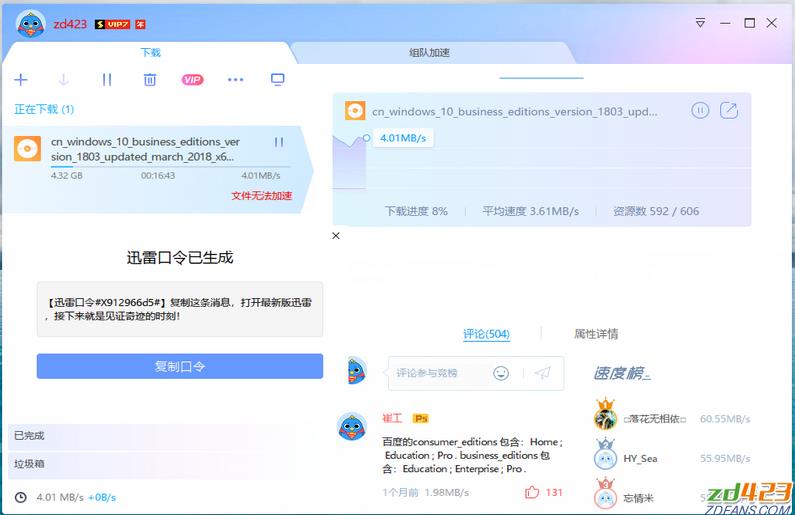Click the 资源数 592 / 606 text
Image resolution: width=795 pixels, height=515 pixels.
click(656, 211)
